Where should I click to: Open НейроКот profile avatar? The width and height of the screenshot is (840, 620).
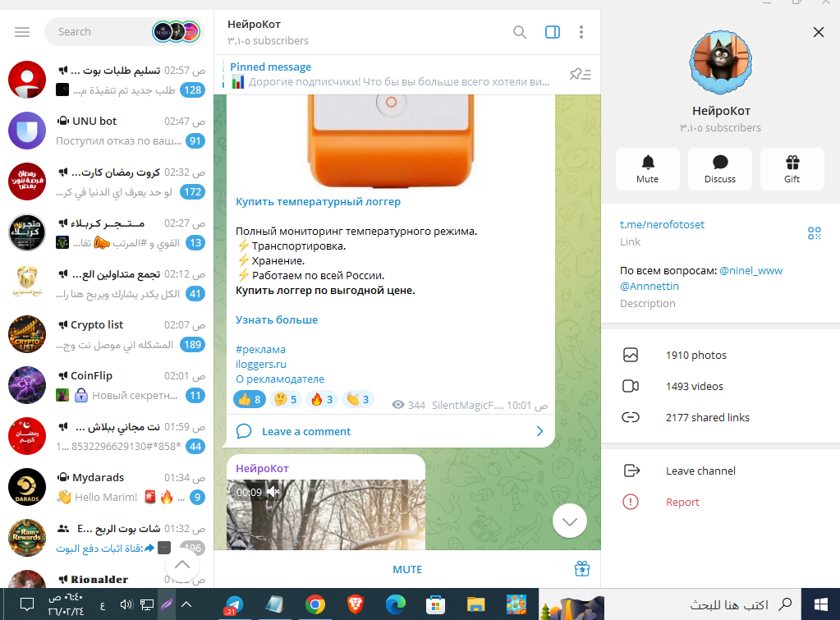(x=721, y=62)
